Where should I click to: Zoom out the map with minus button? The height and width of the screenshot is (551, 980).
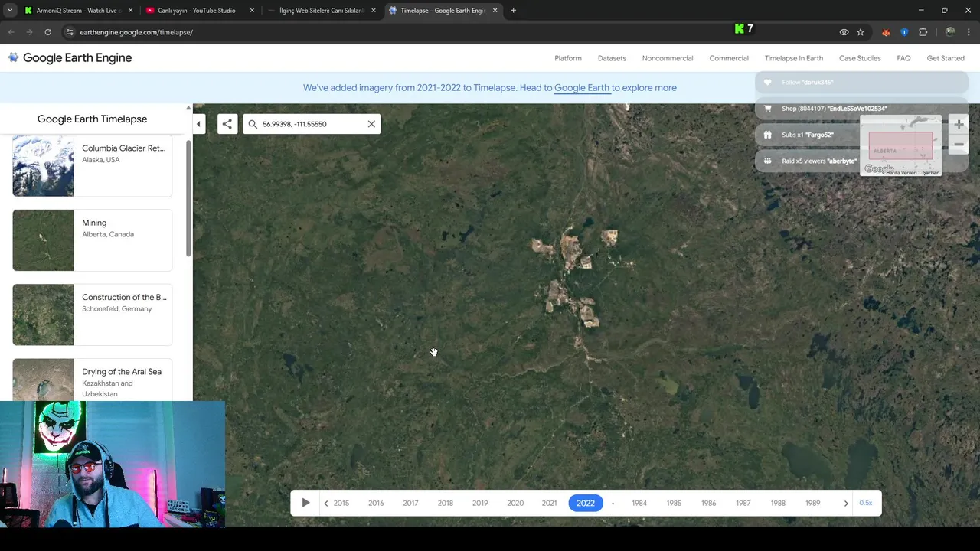point(959,145)
